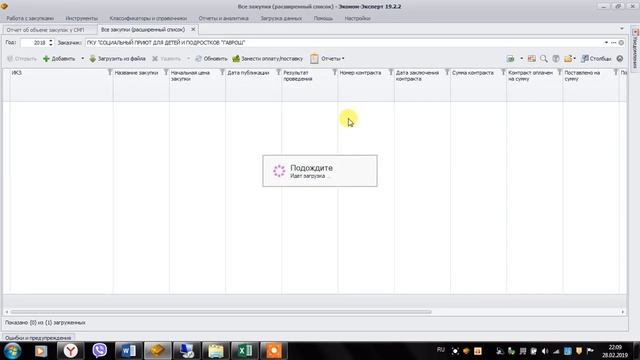This screenshot has width=640, height=360.
Task: Open the dropdown arrow next to Удалить
Action: point(188,59)
